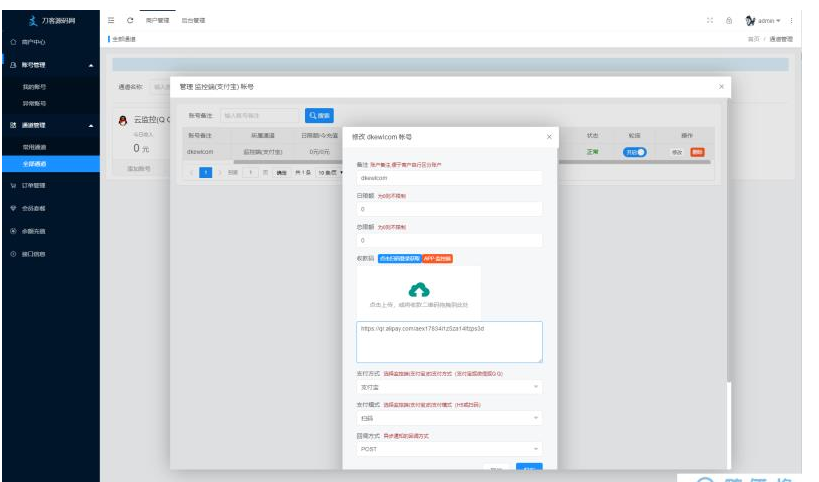Toggle the 开启 switch in account row

(x=635, y=152)
